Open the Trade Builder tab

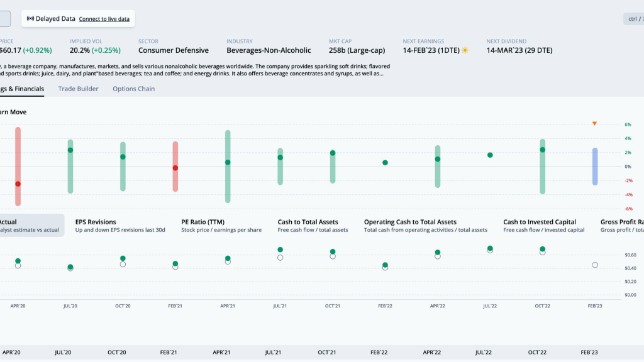tap(78, 89)
